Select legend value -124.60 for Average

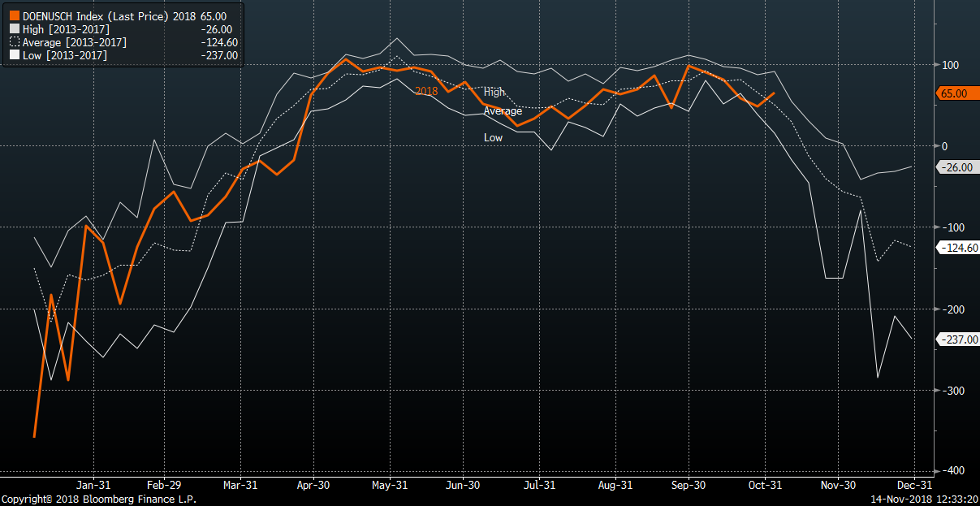[x=218, y=42]
